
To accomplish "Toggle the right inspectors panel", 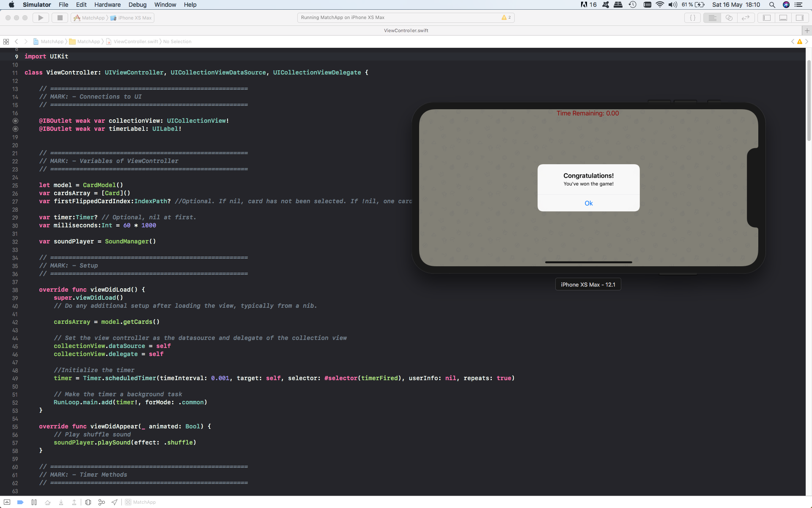I will tap(799, 18).
